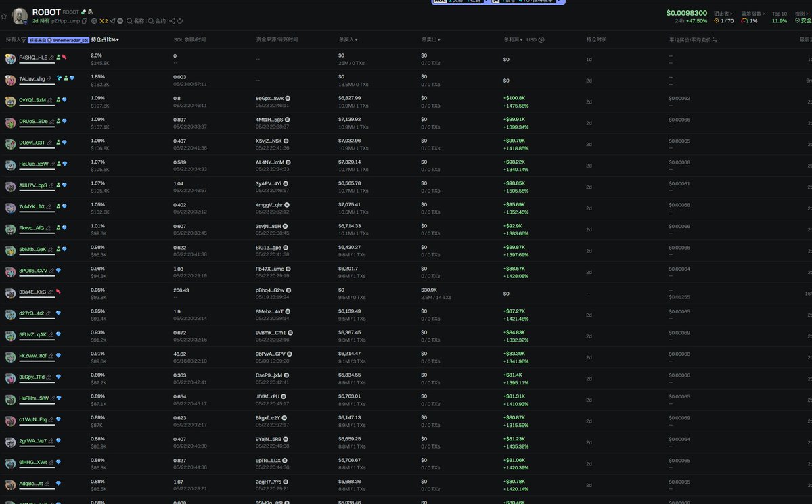Open funding source 4Mt1H...5gS details icon
This screenshot has width=812, height=504.
287,120
